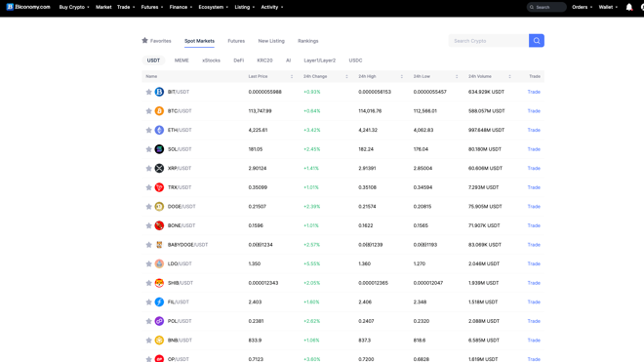The image size is (644, 362).
Task: Click the ETH coin icon
Action: pos(159,130)
